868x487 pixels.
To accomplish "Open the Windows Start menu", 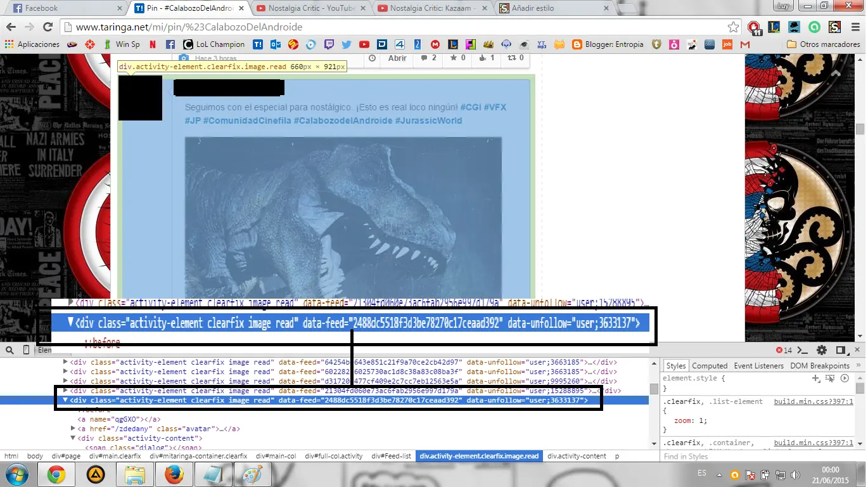I will coord(16,474).
